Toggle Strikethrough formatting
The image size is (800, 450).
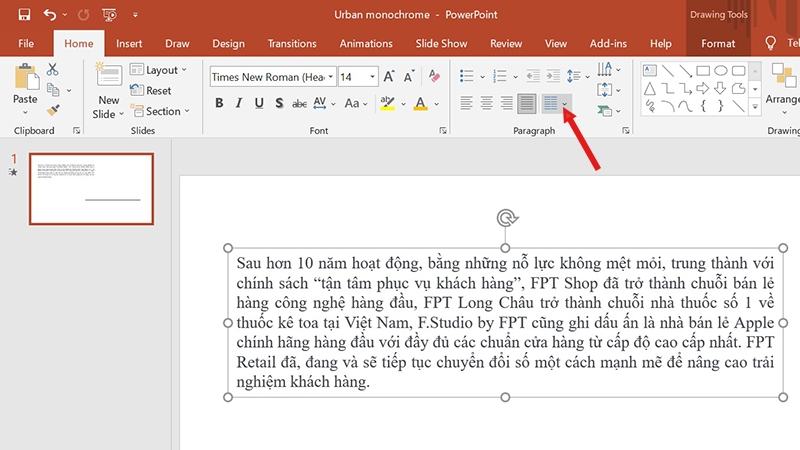click(299, 104)
